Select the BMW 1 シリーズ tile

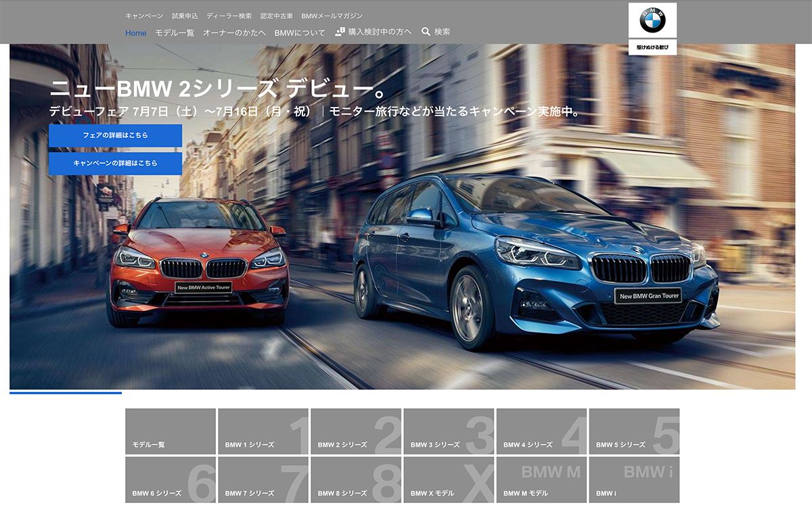[x=263, y=431]
